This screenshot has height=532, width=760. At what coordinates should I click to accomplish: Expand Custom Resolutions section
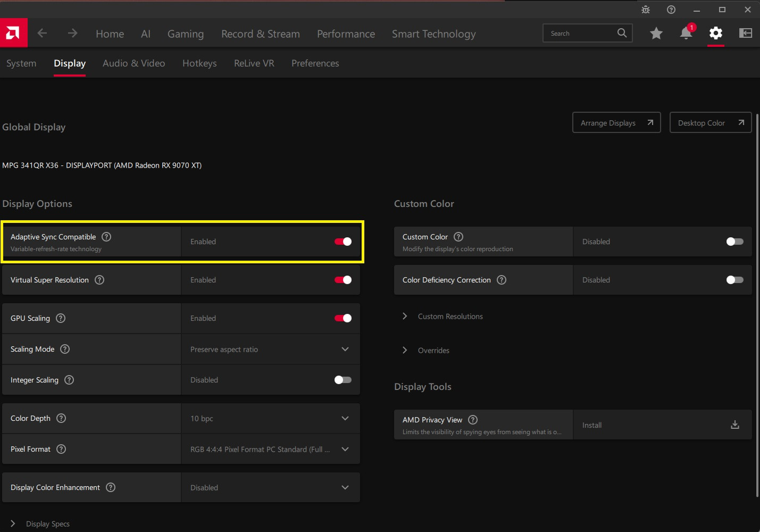pyautogui.click(x=442, y=316)
